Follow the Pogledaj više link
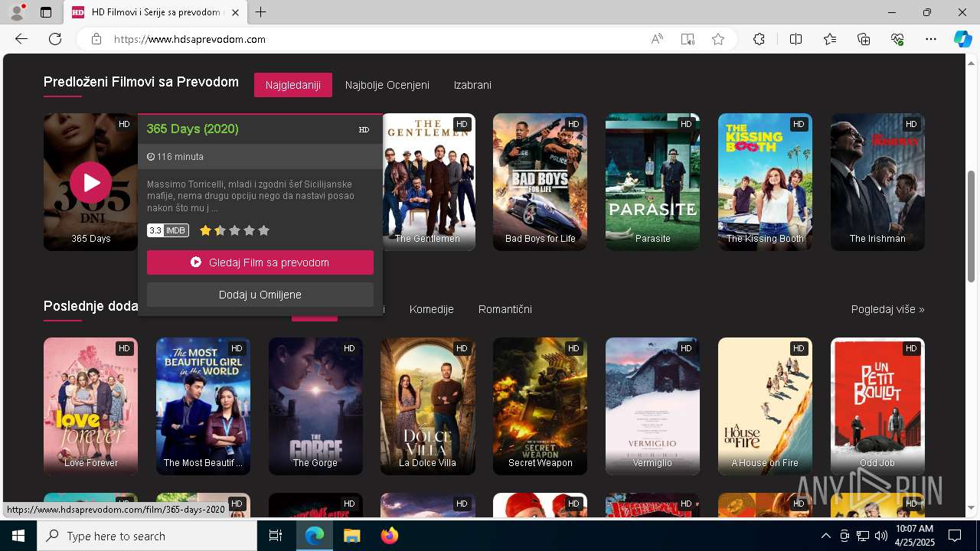The height and width of the screenshot is (551, 980). [888, 309]
